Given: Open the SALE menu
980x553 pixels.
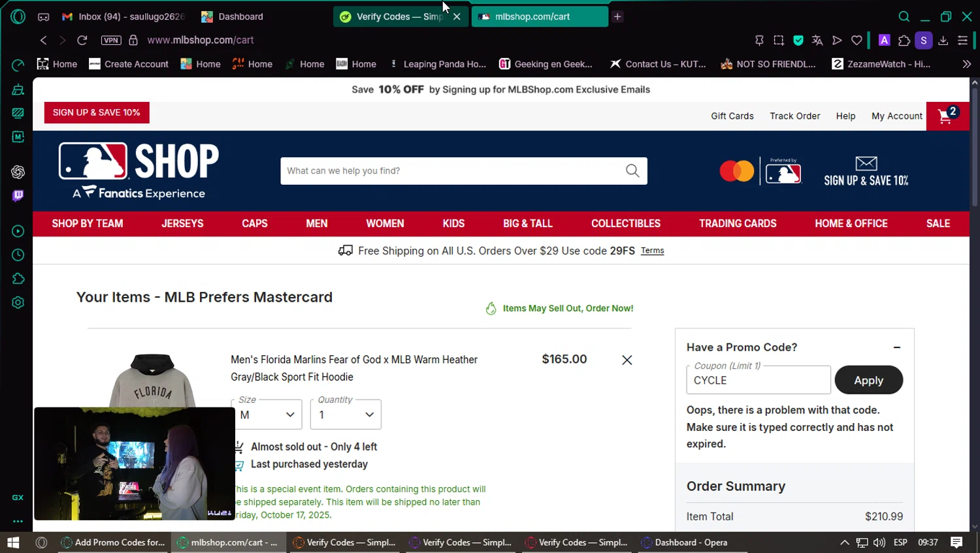Looking at the screenshot, I should (938, 223).
